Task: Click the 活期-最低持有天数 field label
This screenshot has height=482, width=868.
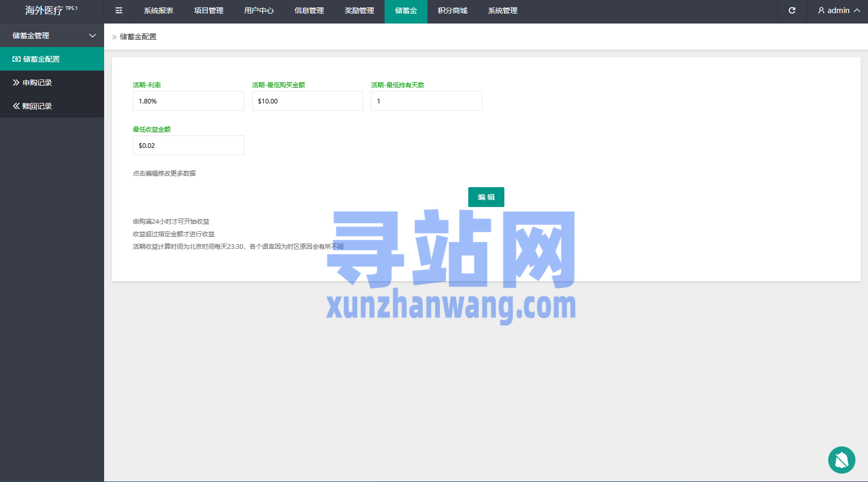Action: pos(398,85)
